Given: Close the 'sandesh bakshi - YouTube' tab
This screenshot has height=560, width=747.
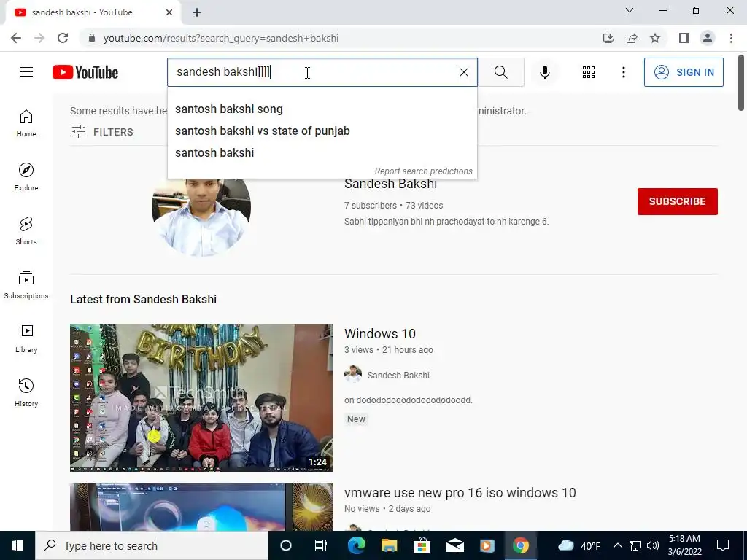Looking at the screenshot, I should (169, 12).
